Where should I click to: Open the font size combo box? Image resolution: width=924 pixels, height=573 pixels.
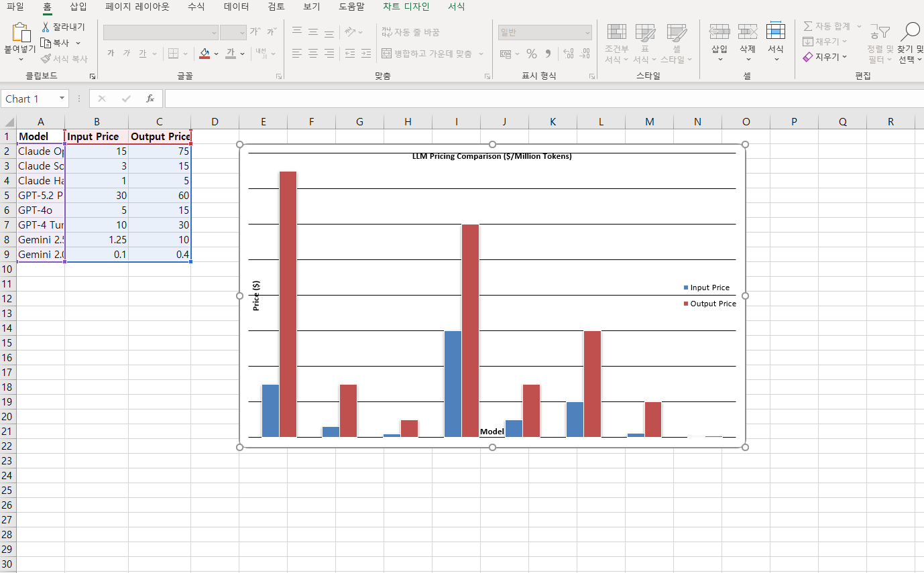pyautogui.click(x=233, y=32)
